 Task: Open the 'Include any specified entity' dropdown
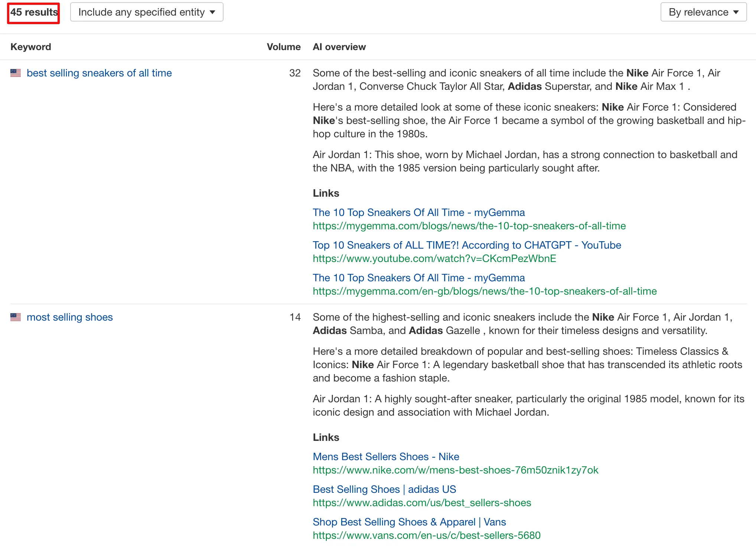(147, 12)
